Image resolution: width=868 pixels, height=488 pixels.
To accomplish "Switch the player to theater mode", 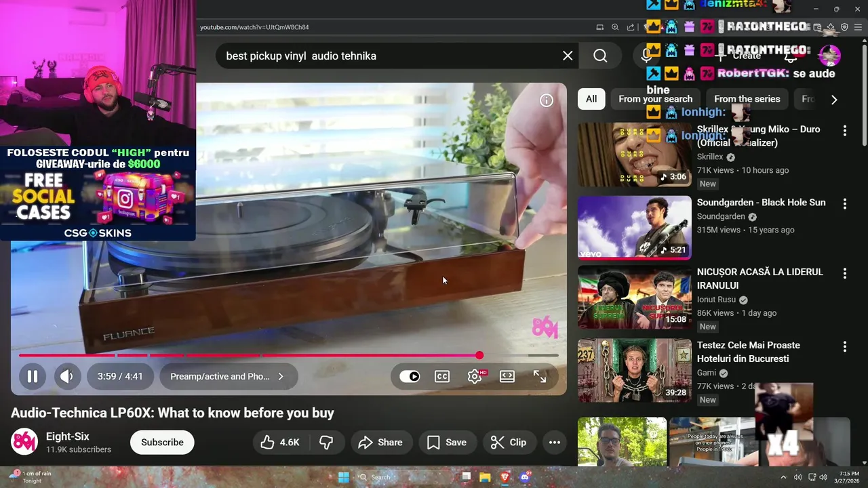I will [x=507, y=376].
